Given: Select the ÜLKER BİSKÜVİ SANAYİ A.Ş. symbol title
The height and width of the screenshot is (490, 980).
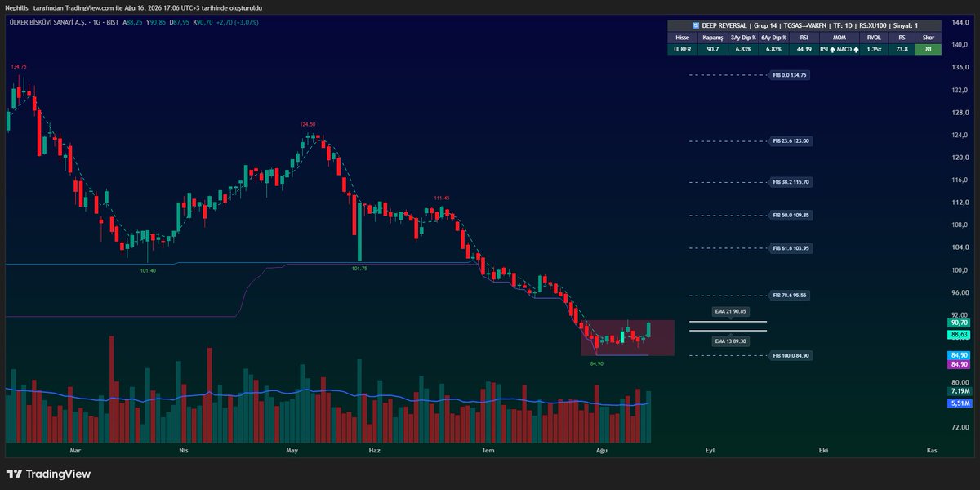Looking at the screenshot, I should click(x=48, y=21).
